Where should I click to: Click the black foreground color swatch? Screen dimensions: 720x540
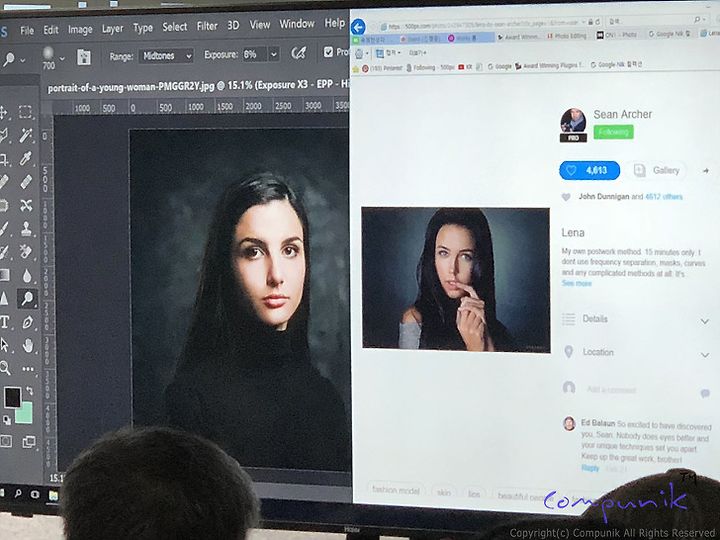point(12,396)
